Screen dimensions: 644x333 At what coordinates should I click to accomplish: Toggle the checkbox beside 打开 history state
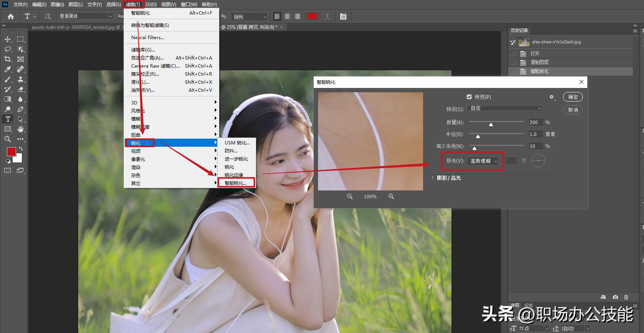click(x=513, y=54)
